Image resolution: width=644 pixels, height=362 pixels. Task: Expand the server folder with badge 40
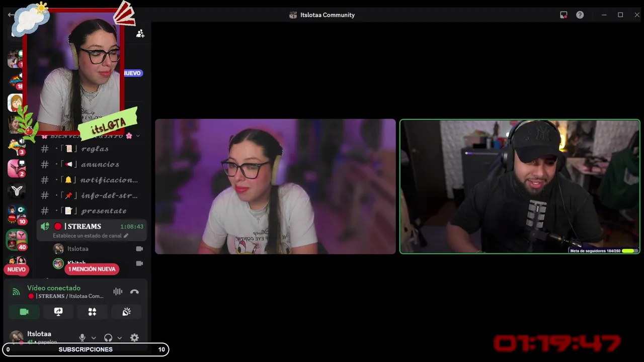click(17, 240)
